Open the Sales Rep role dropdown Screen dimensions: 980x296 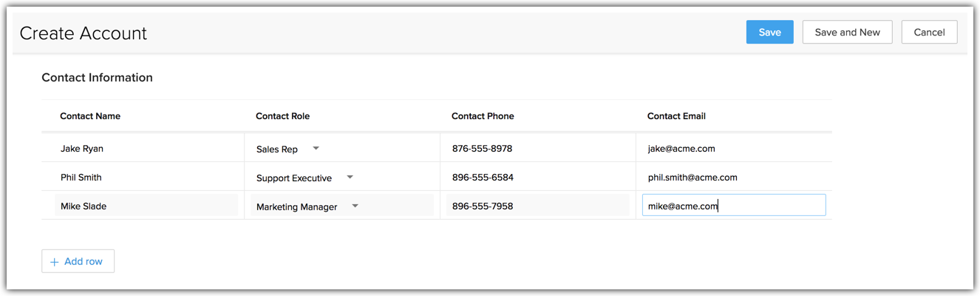click(316, 149)
